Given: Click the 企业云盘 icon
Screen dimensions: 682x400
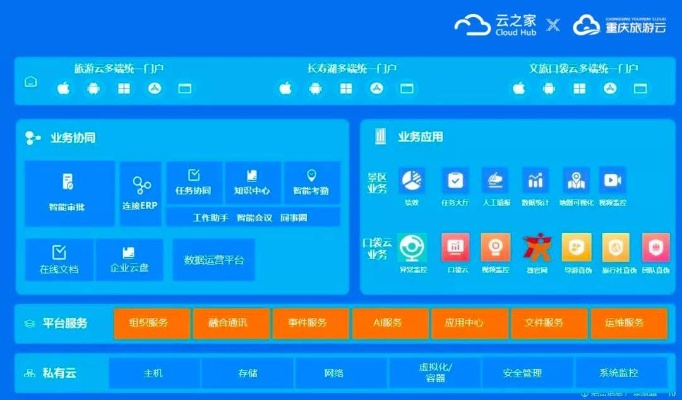Looking at the screenshot, I should coord(129,253).
